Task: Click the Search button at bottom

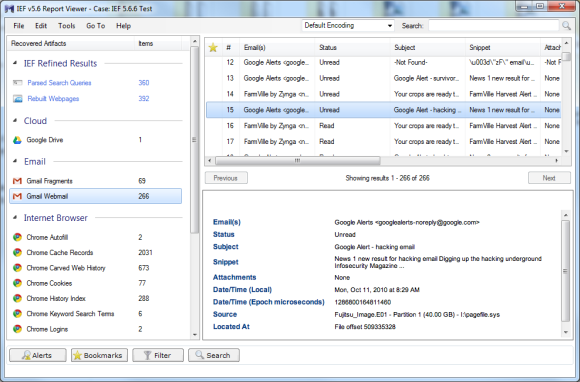Action: [214, 355]
